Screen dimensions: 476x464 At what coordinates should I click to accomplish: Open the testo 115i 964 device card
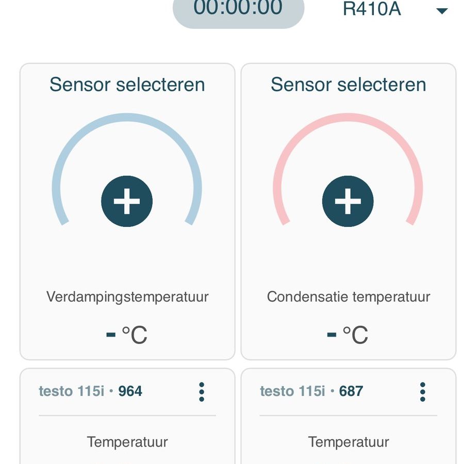tap(127, 416)
